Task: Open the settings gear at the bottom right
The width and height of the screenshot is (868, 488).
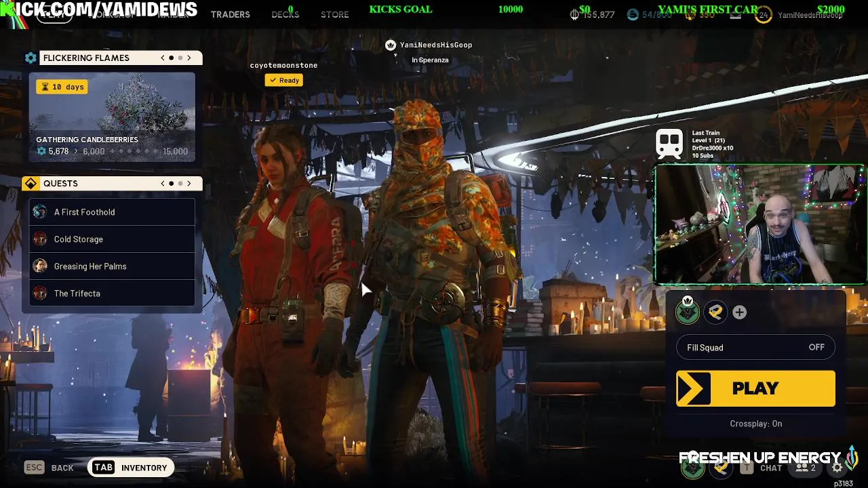Action: click(837, 468)
